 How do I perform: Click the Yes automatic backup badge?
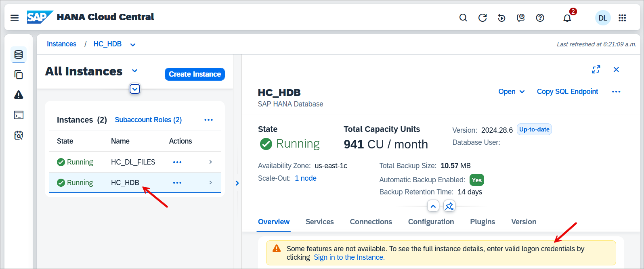coord(477,180)
